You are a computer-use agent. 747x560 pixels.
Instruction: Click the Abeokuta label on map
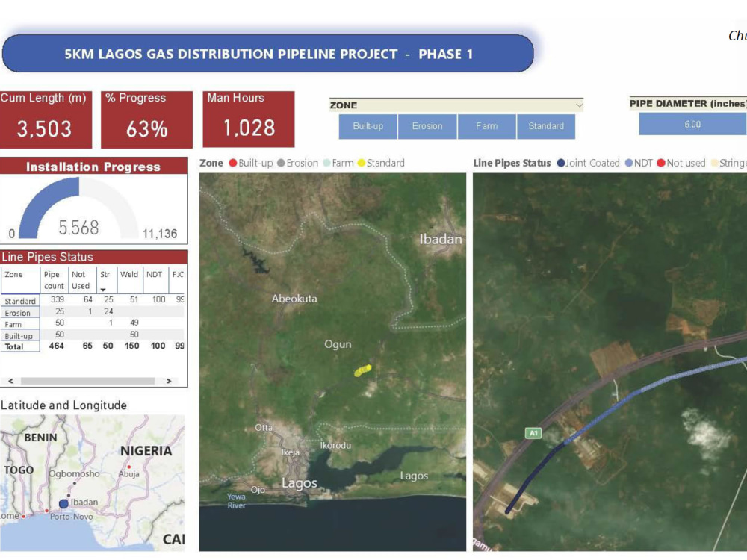294,299
